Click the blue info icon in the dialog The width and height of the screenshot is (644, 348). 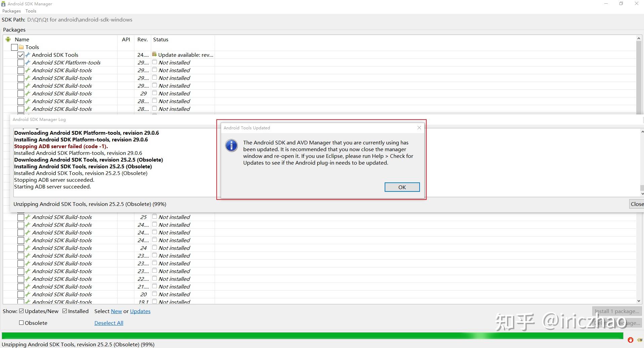(231, 146)
